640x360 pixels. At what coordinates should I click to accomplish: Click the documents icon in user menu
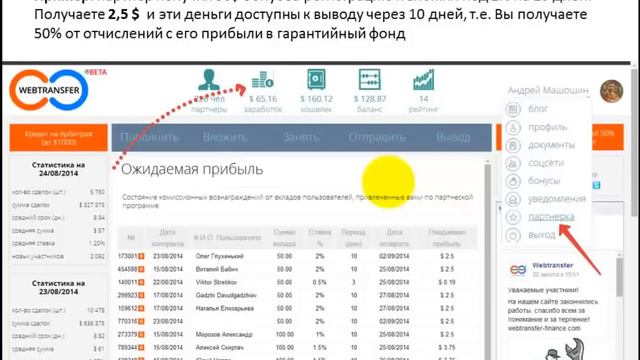point(513,145)
